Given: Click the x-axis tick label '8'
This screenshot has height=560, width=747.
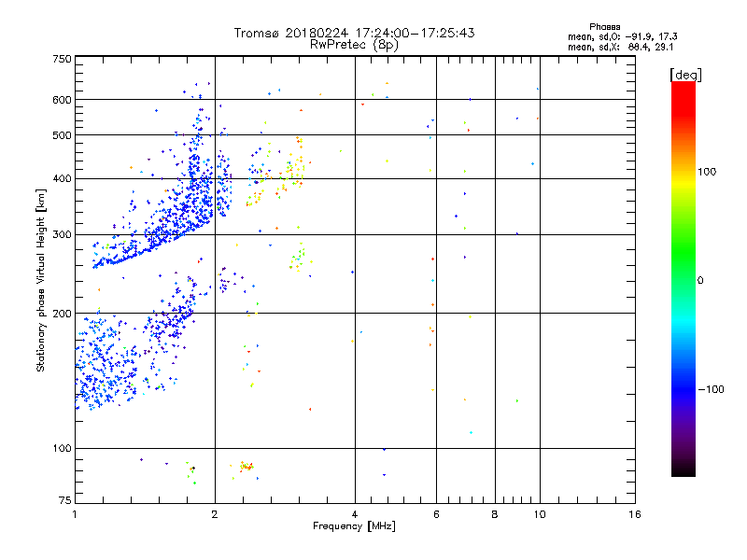Looking at the screenshot, I should point(495,514).
